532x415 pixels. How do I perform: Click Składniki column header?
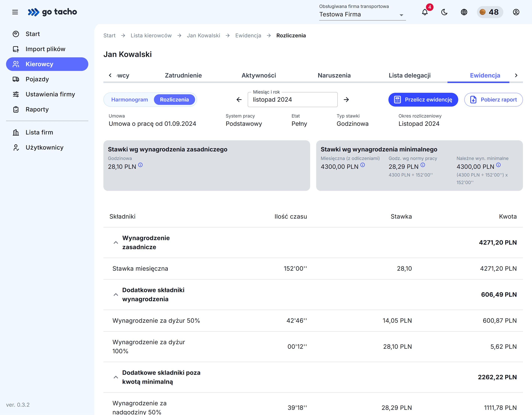point(122,216)
